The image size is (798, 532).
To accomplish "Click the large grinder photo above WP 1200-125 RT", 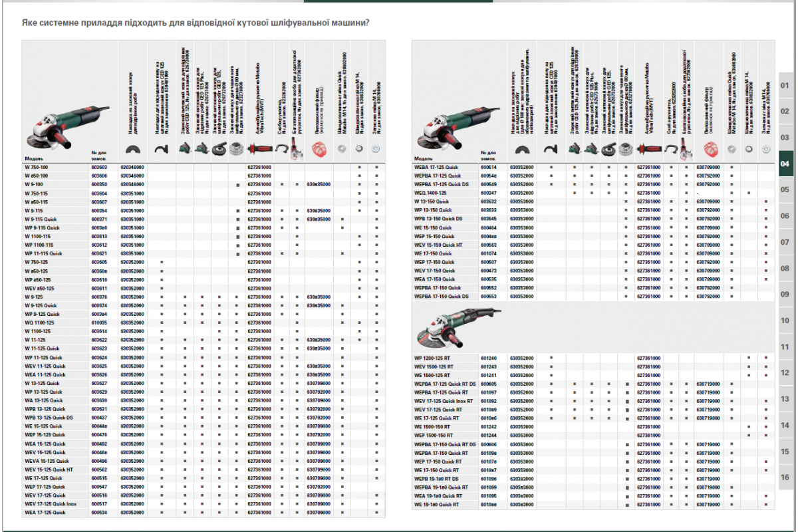I will pos(458,329).
